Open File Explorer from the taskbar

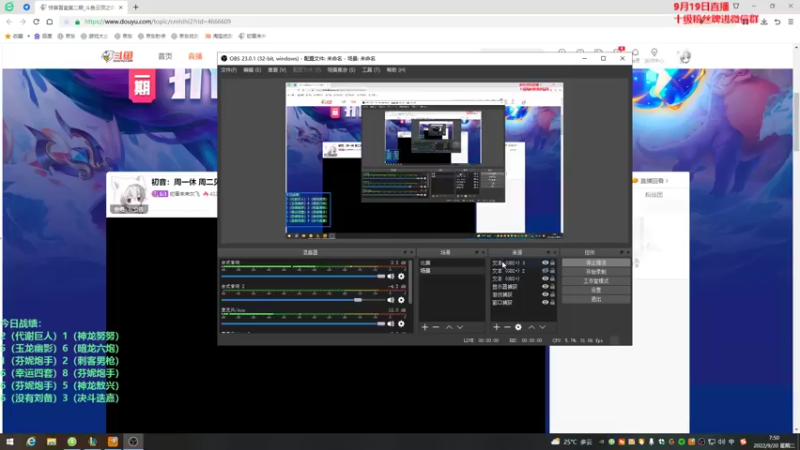pyautogui.click(x=52, y=441)
